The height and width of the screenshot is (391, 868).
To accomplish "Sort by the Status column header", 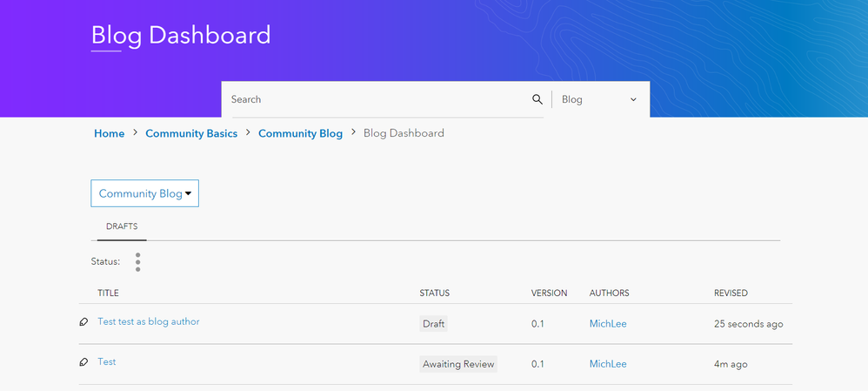I will coord(435,293).
